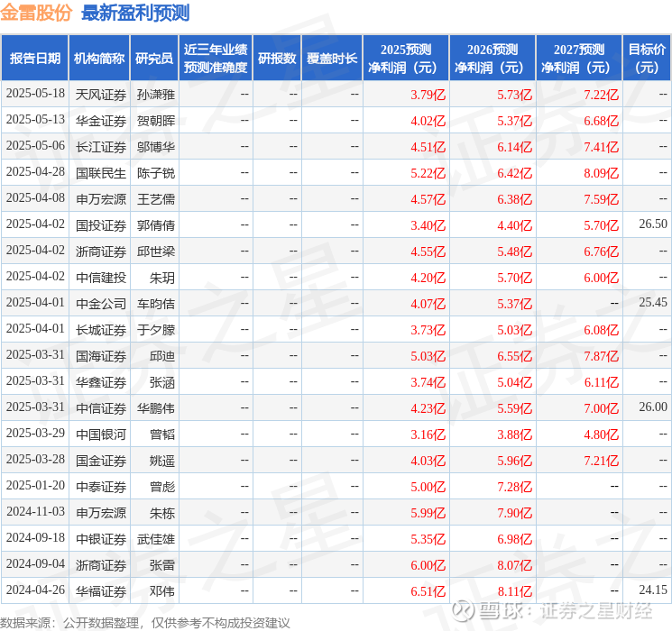Click institution 华金证券

point(101,121)
